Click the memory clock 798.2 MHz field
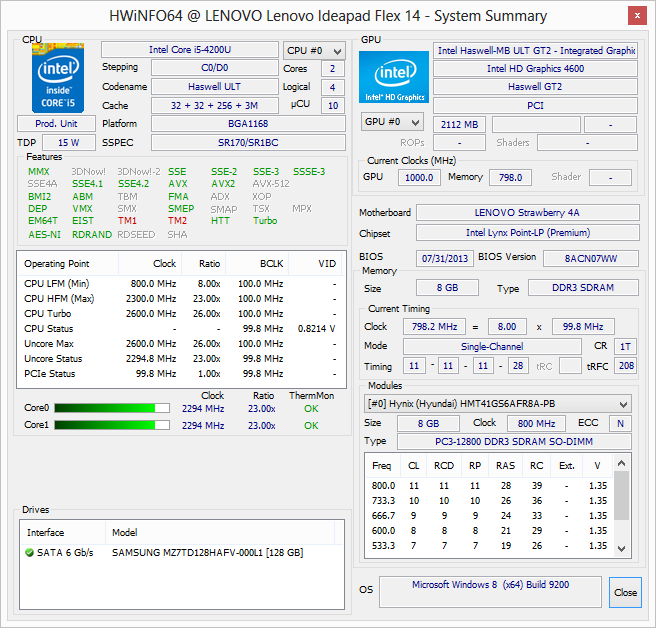 coord(434,326)
